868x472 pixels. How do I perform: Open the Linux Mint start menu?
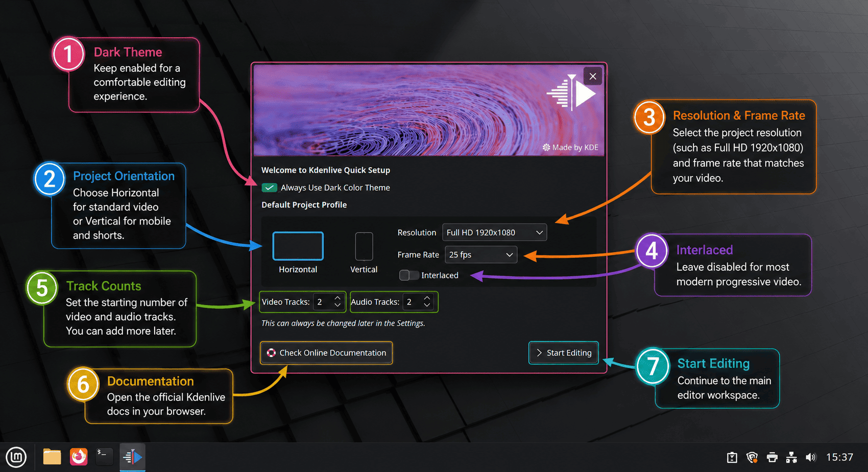pos(16,457)
